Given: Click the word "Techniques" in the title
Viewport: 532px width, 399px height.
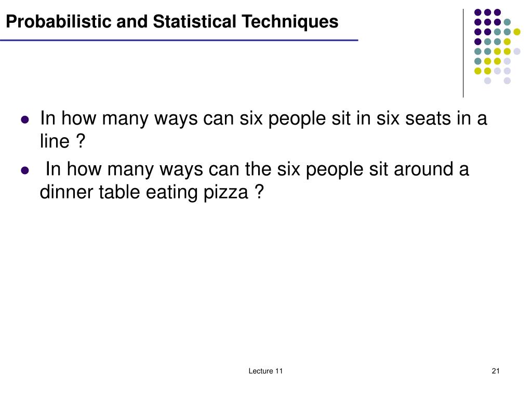Looking at the screenshot, I should [x=290, y=22].
